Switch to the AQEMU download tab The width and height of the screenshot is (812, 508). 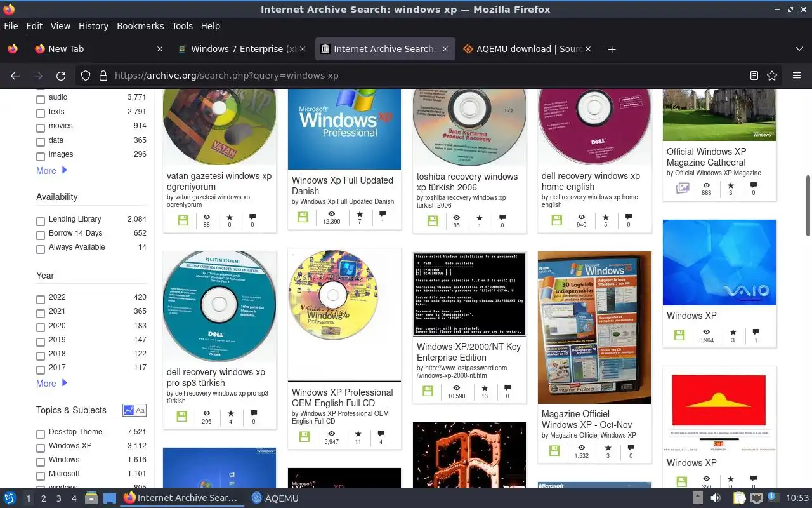527,49
